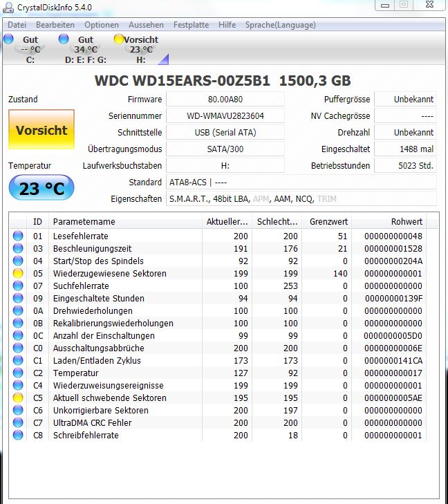Click the Schnittstelle field USB (Serial ATA)
The height and width of the screenshot is (504, 448).
point(225,132)
